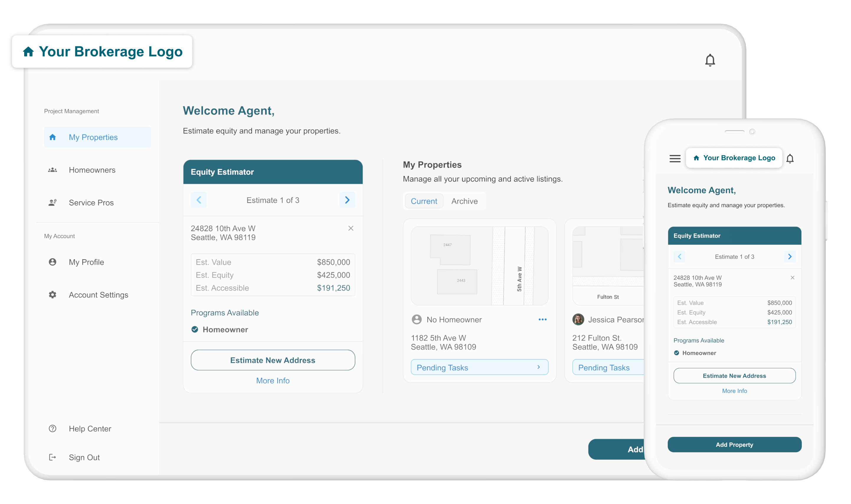851x504 pixels.
Task: Collapse to previous equity estimate arrow
Action: [198, 200]
